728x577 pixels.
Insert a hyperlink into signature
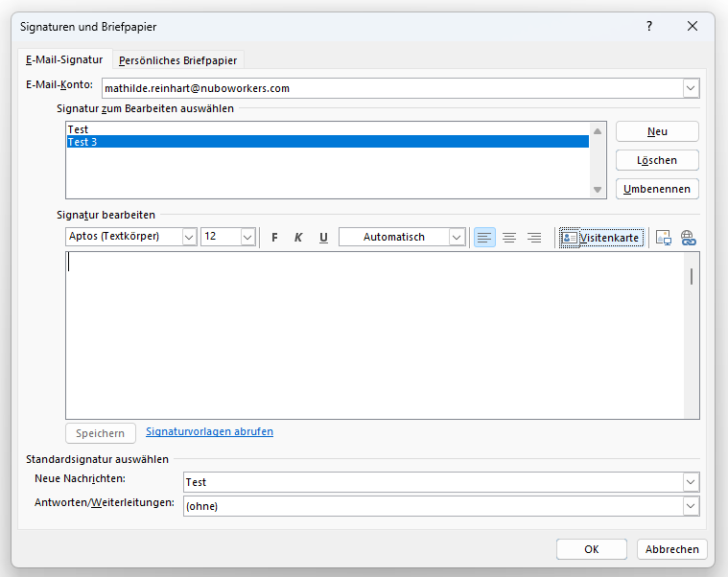688,238
